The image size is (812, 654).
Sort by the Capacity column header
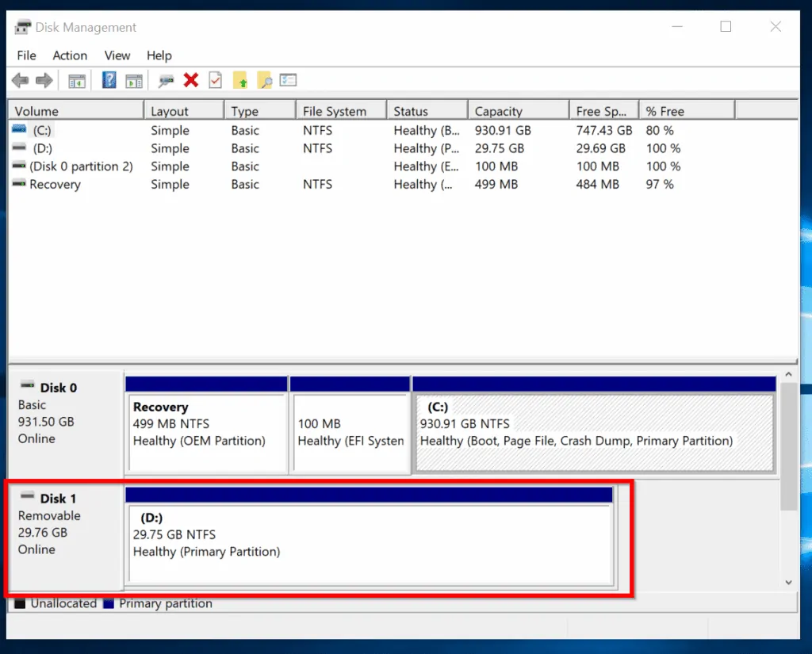[x=498, y=111]
